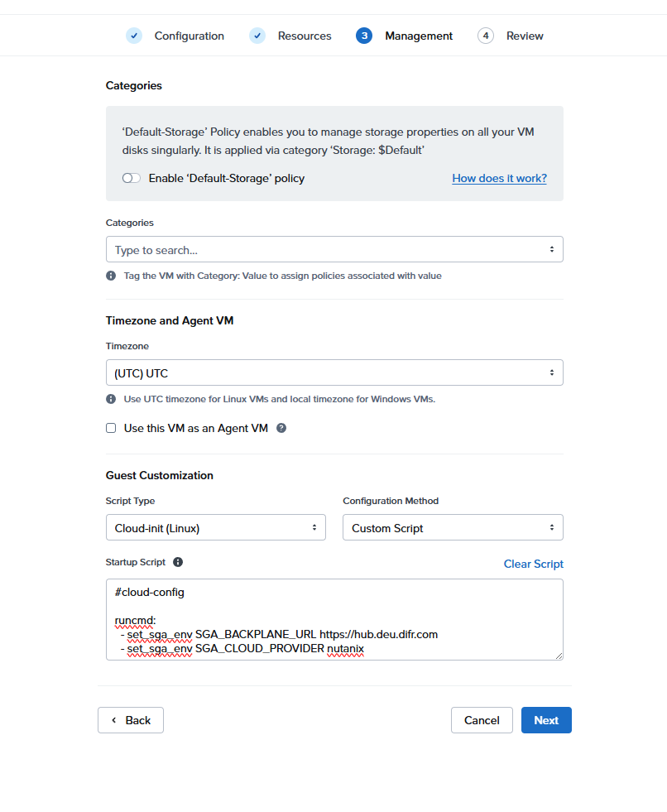The height and width of the screenshot is (812, 667).
Task: Click the step 4 Review circle icon
Action: (x=486, y=36)
